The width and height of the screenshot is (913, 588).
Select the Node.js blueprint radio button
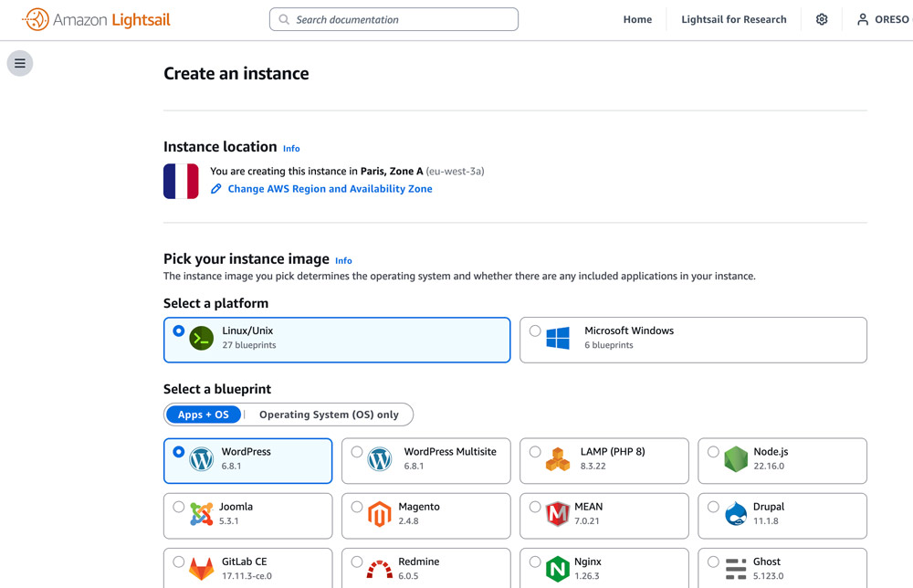tap(713, 452)
